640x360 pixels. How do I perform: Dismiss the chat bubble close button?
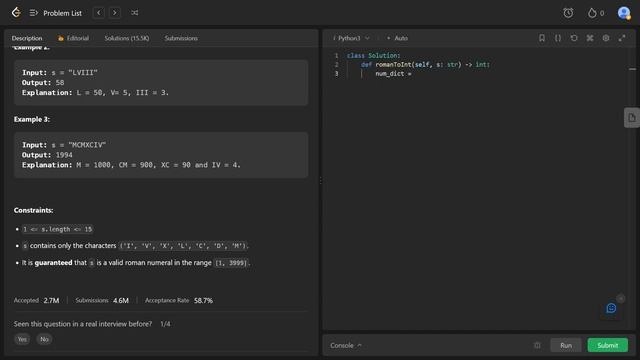click(x=620, y=298)
